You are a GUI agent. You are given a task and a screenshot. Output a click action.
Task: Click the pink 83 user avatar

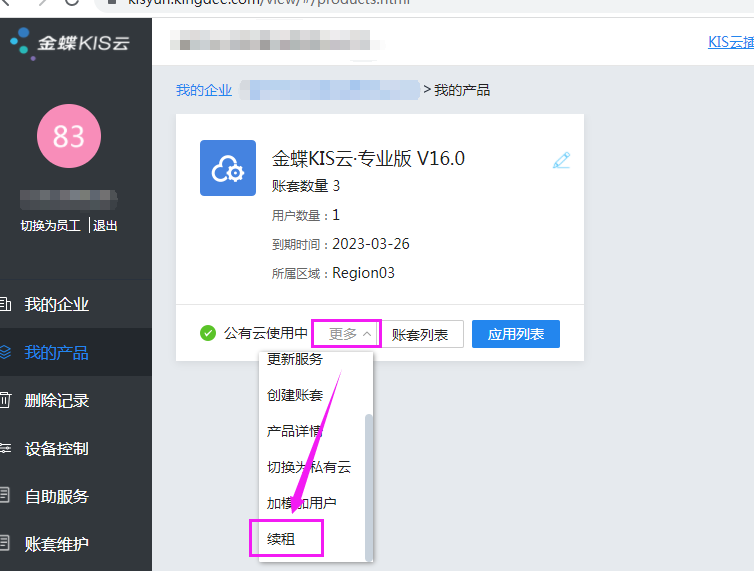click(69, 135)
